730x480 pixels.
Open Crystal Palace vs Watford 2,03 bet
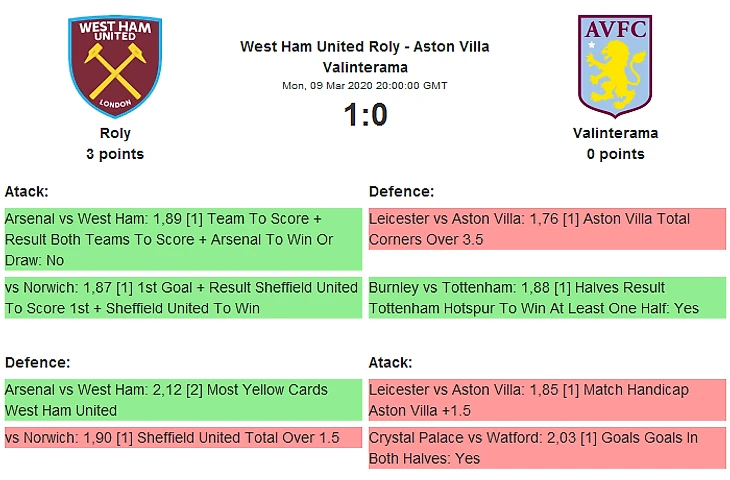[x=546, y=448]
